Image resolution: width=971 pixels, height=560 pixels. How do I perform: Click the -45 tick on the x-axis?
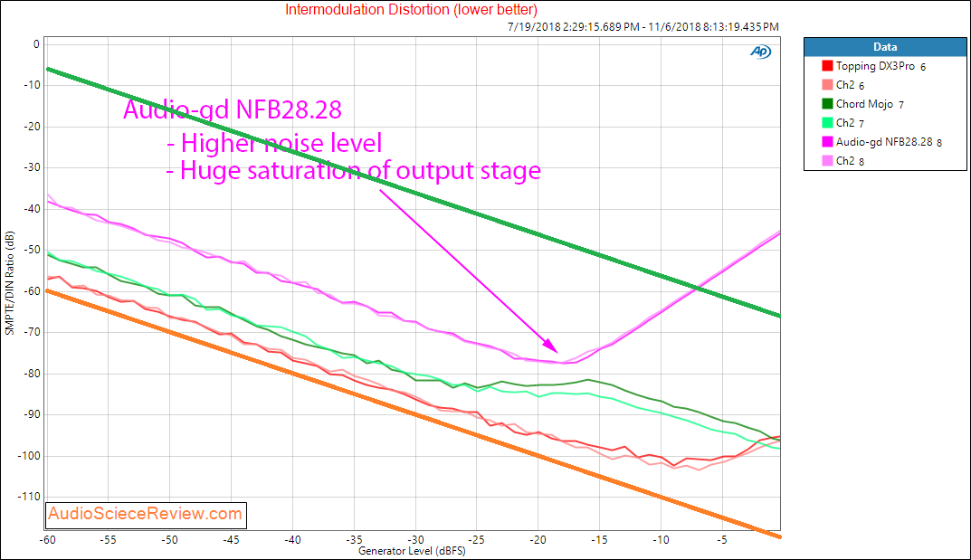pyautogui.click(x=231, y=539)
